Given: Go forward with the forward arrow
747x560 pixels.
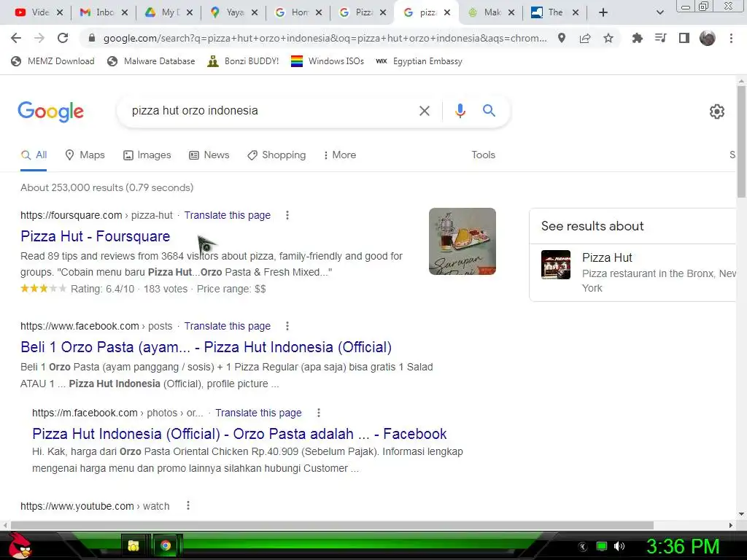Looking at the screenshot, I should click(39, 38).
